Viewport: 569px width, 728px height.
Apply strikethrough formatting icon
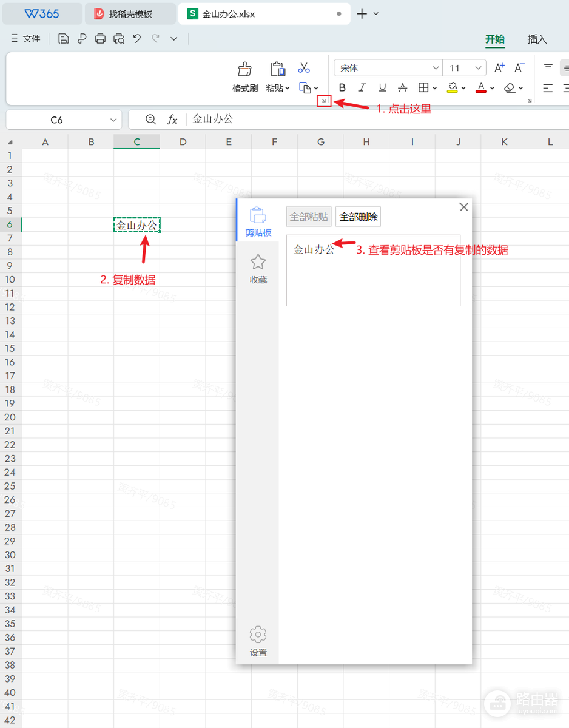coord(402,88)
